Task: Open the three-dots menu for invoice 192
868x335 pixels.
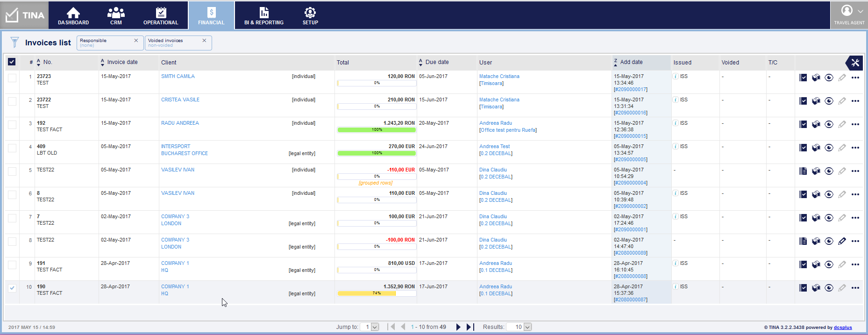Action: 855,125
